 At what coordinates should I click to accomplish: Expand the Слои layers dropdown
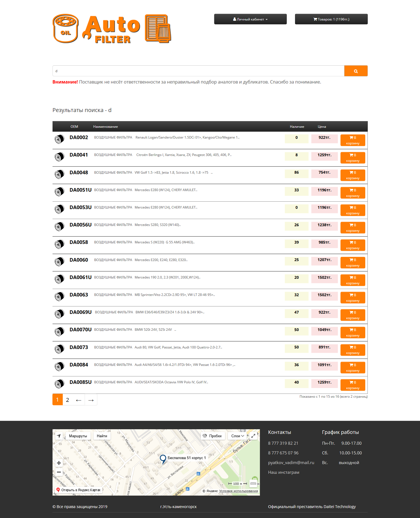[238, 436]
